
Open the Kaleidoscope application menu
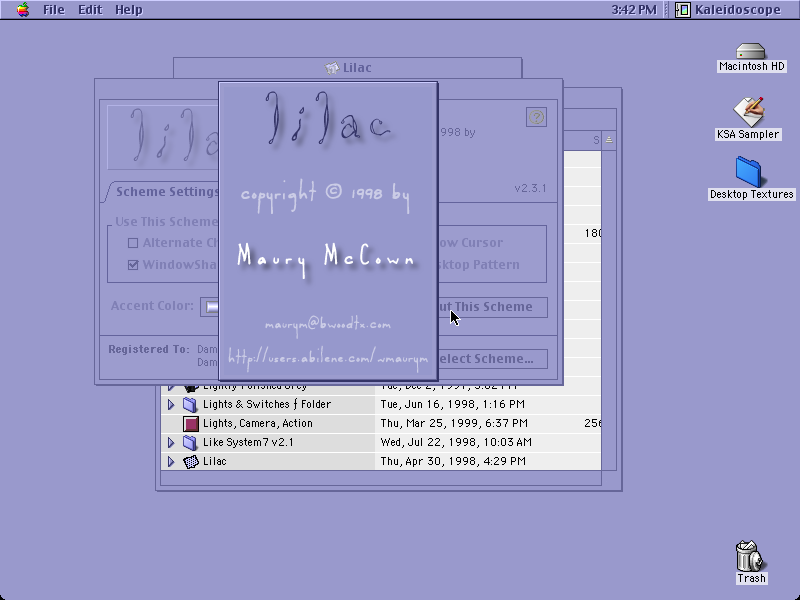click(728, 10)
